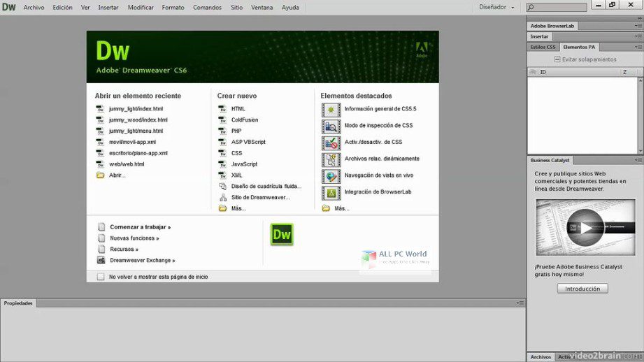Play the Business Catalyst intro video
The width and height of the screenshot is (644, 362).
tap(585, 227)
